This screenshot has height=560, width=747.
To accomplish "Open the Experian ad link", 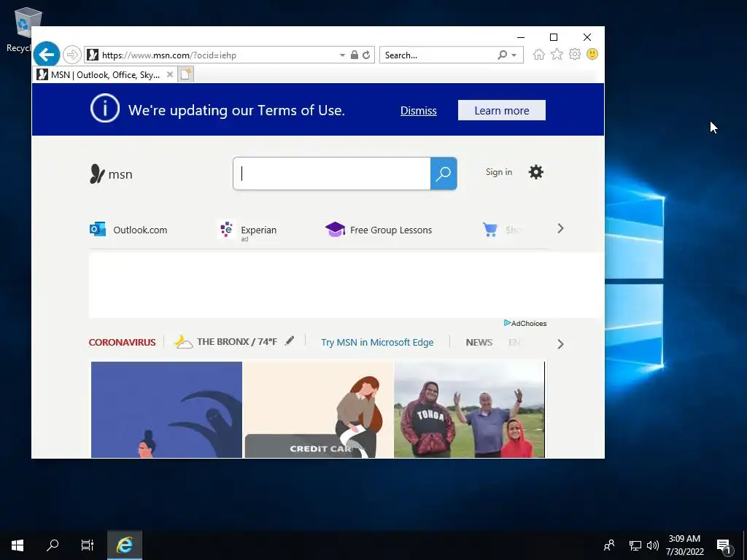I will [248, 230].
